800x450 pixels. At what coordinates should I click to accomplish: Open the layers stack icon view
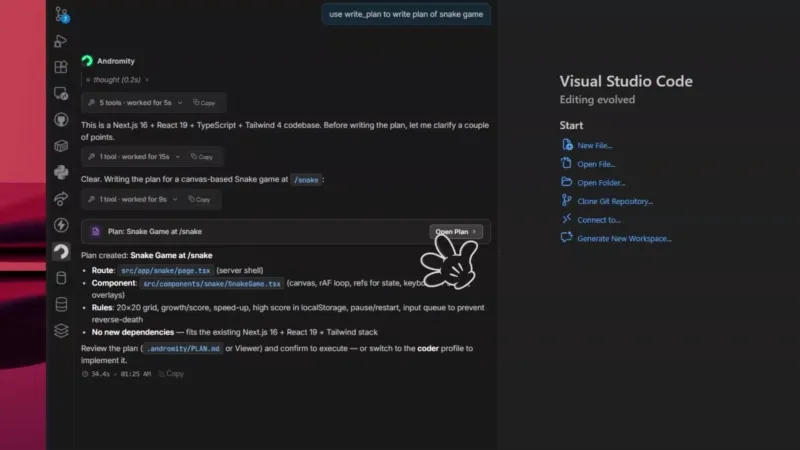click(61, 331)
